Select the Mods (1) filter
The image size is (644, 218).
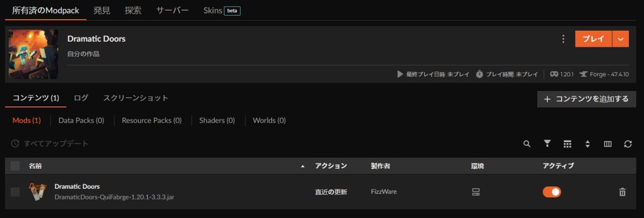[26, 121]
